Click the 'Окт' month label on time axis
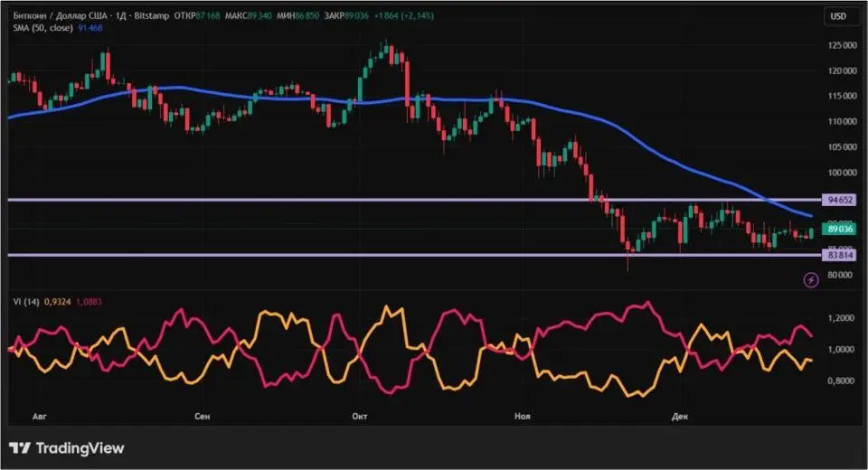The height and width of the screenshot is (470, 868). point(360,416)
